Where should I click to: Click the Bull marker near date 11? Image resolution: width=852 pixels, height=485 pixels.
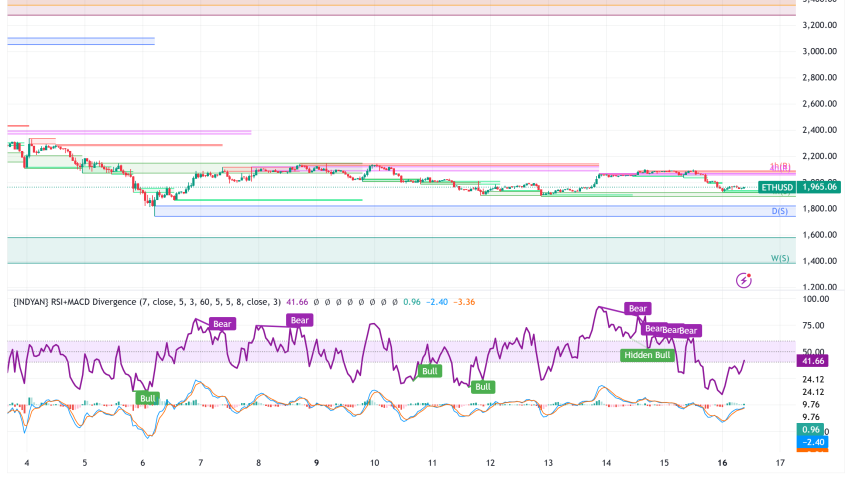[429, 371]
